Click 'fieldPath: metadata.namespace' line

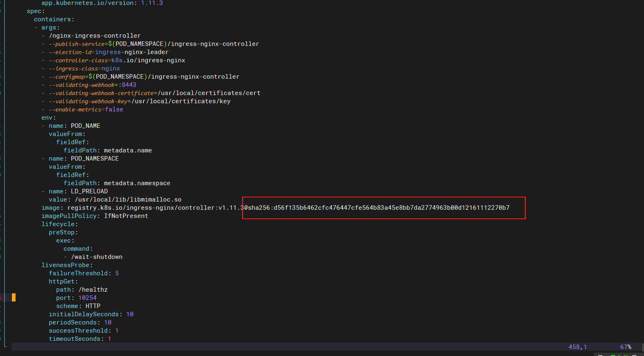pos(117,183)
